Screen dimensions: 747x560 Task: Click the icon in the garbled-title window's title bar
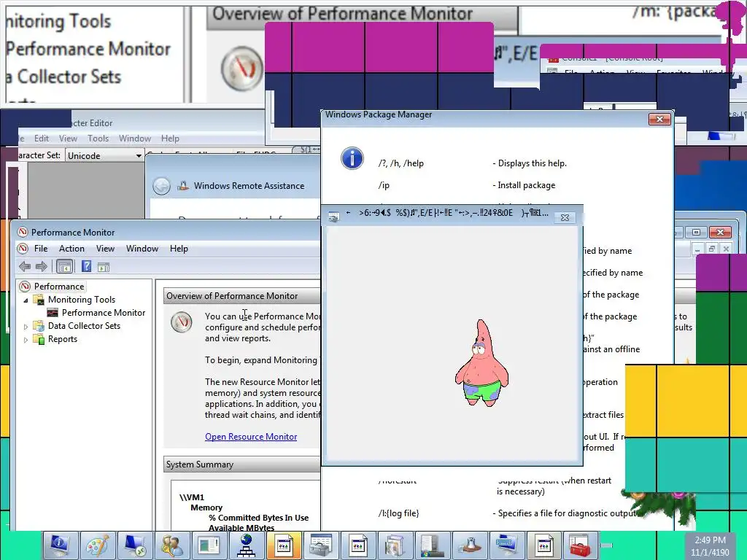333,217
